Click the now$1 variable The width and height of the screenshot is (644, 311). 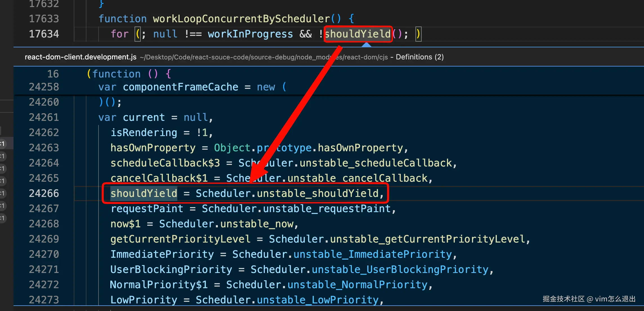(x=125, y=224)
